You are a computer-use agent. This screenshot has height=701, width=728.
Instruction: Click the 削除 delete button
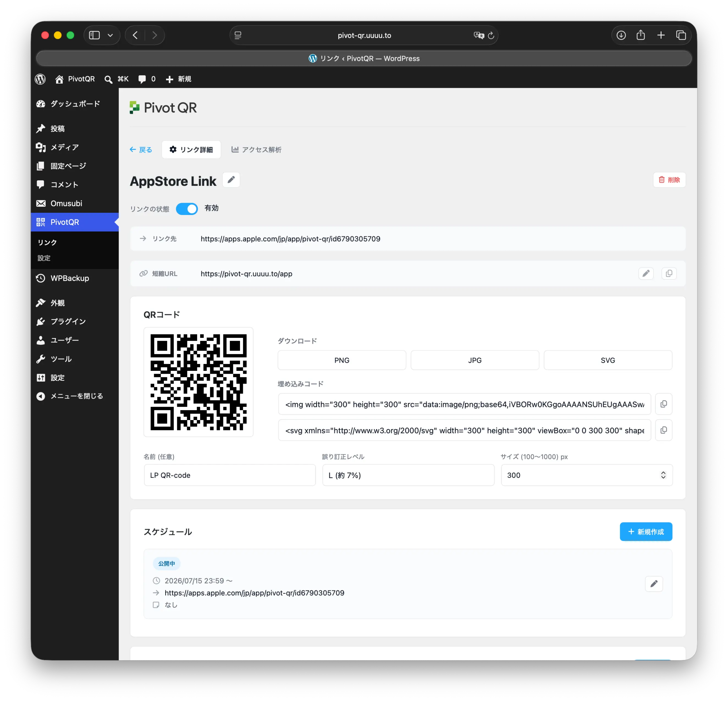669,180
